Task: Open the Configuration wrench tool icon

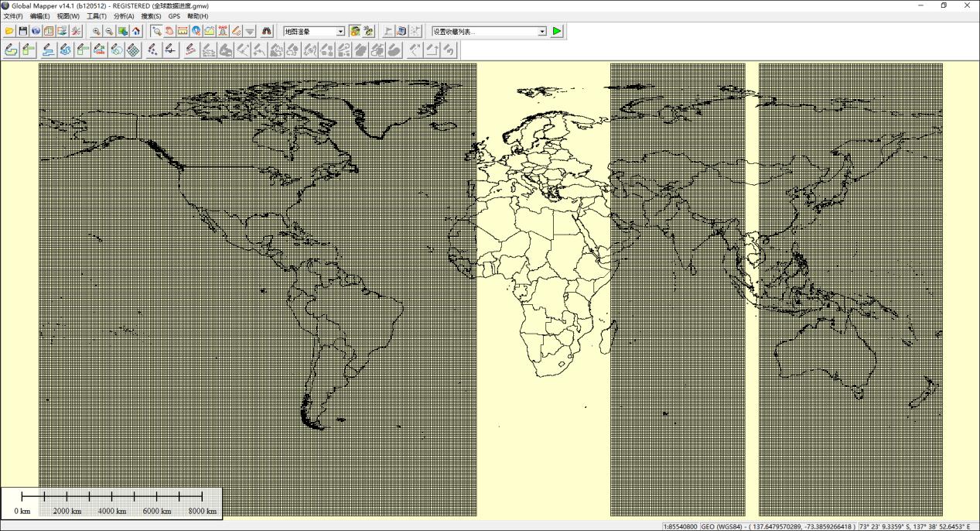Action: [76, 31]
